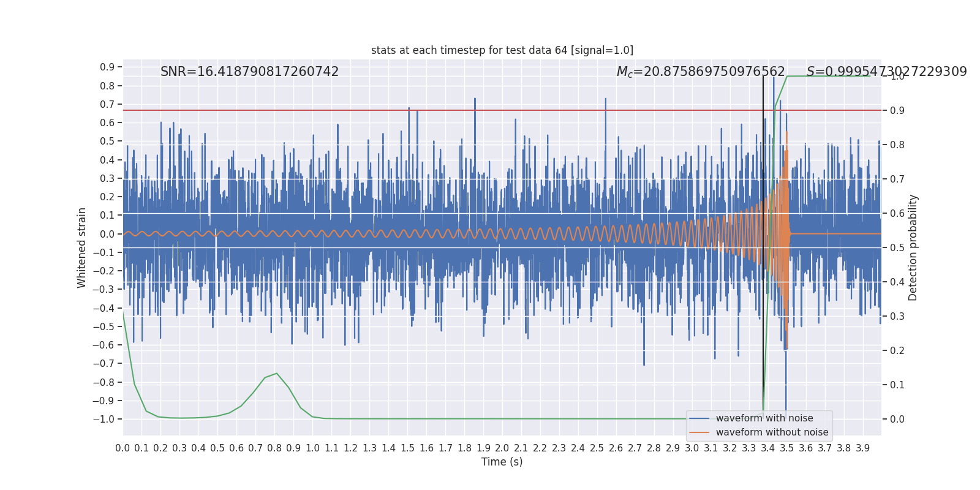This screenshot has width=980, height=490.
Task: Click the green curve's bump peak near 0.8s
Action: click(x=277, y=374)
